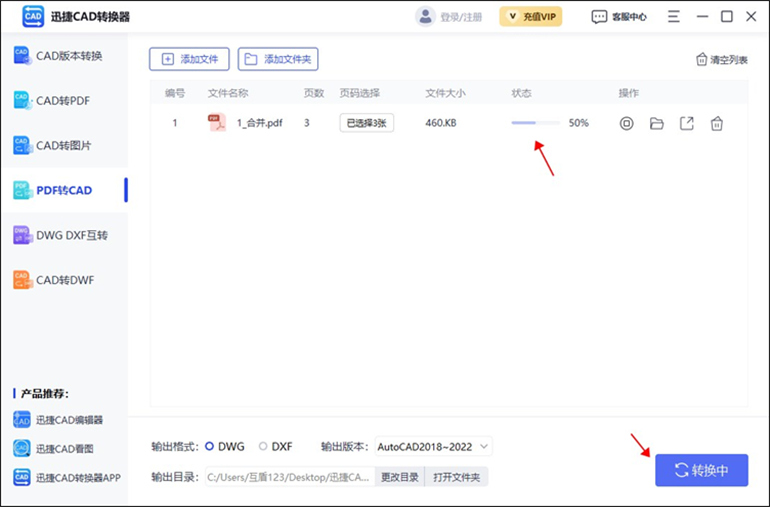The width and height of the screenshot is (770, 507).
Task: Click the 添加文件夹 button
Action: point(278,59)
